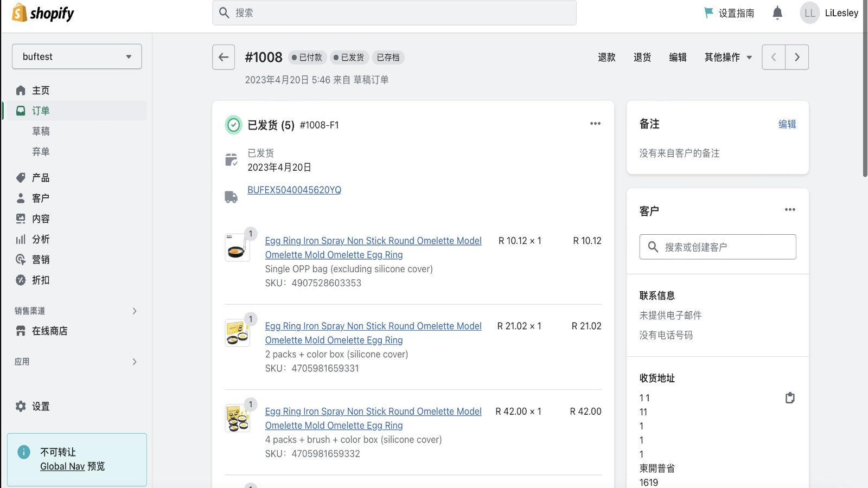Go to next order with right chevron

797,57
